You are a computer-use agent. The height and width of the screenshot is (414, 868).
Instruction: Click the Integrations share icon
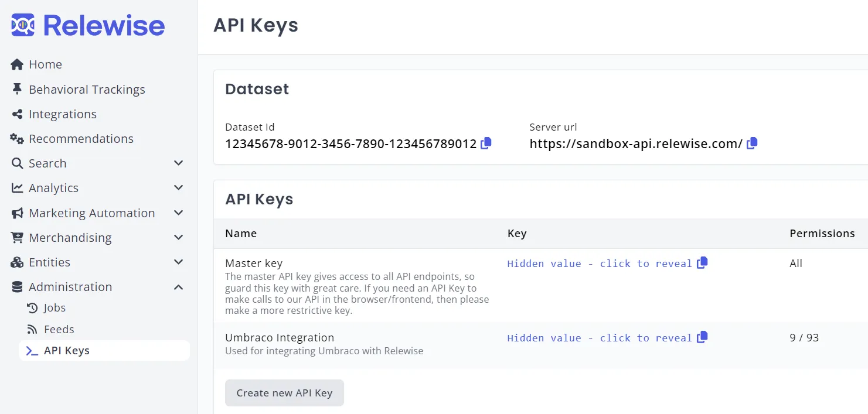pos(17,114)
